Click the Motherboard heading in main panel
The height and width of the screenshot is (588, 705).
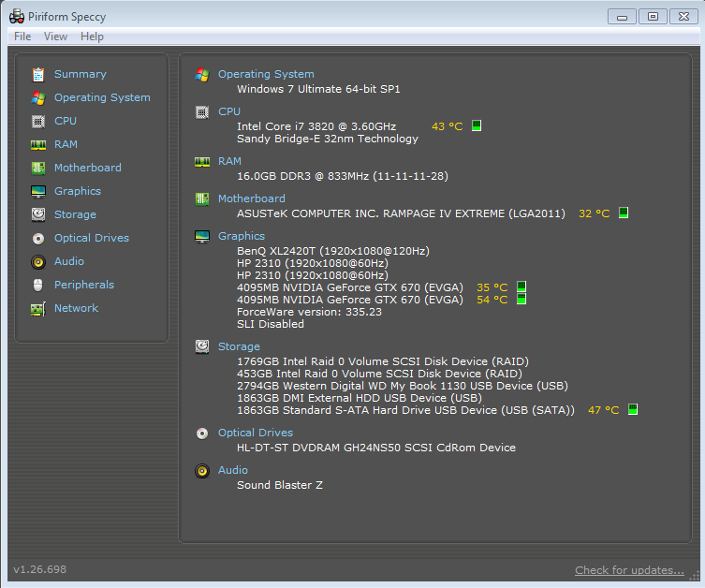coord(252,198)
